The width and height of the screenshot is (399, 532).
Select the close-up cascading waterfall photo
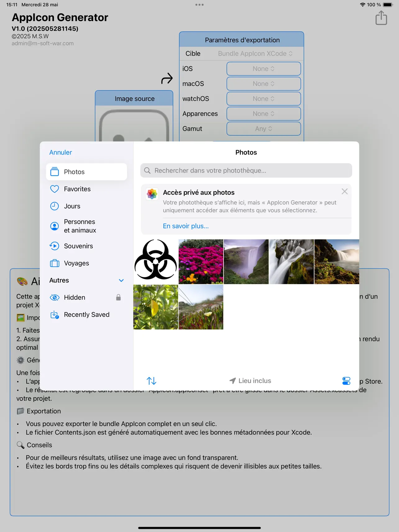[292, 262]
